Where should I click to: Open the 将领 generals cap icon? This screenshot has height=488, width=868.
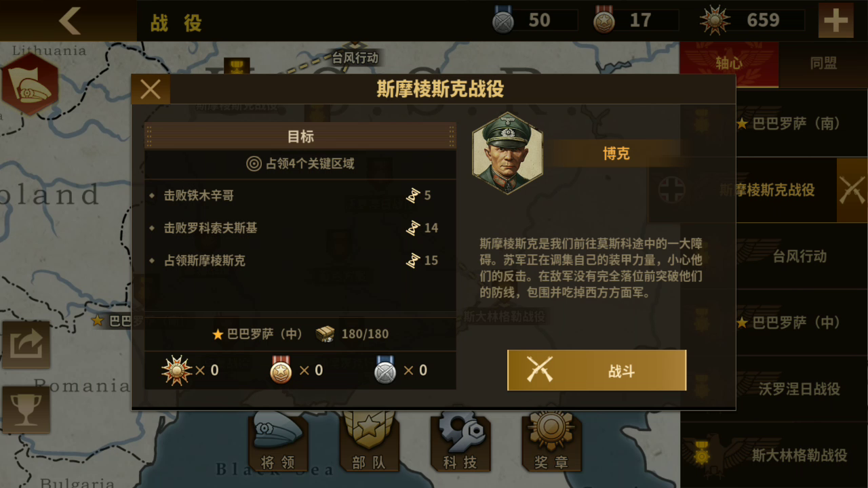(x=278, y=443)
